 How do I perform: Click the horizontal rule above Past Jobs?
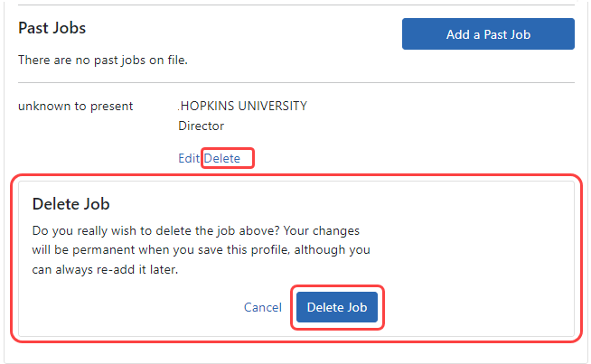click(296, 5)
